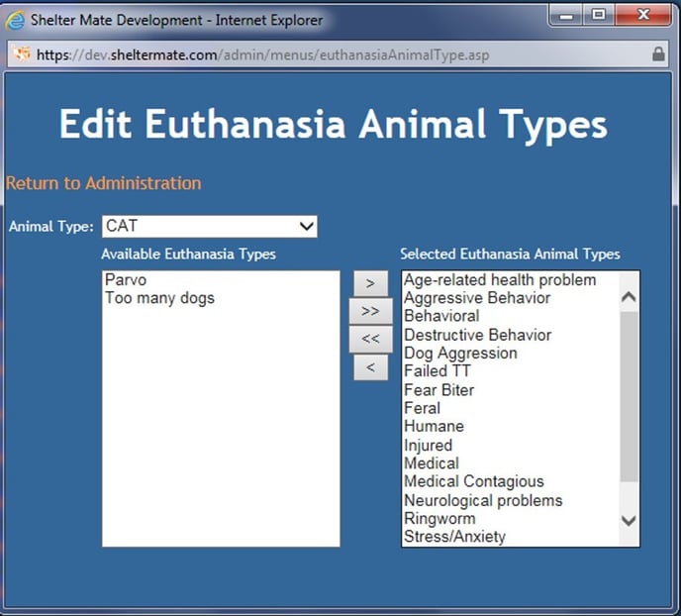
Task: Click the selected list scrollbar thumb
Action: 629,396
